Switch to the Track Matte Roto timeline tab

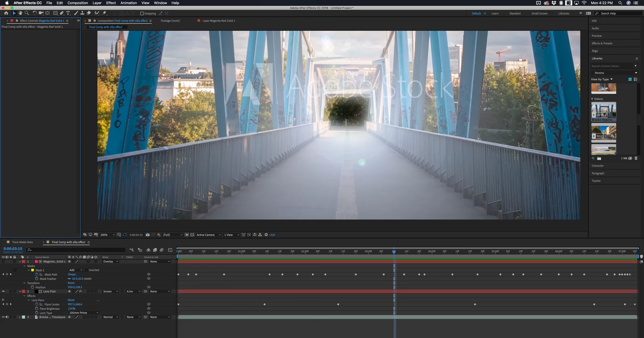tap(22, 242)
